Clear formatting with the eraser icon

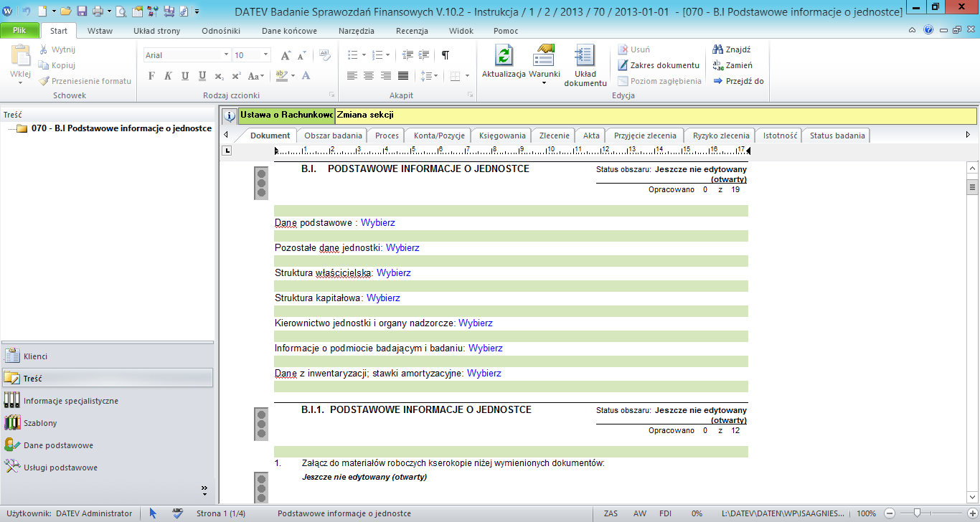coord(324,55)
